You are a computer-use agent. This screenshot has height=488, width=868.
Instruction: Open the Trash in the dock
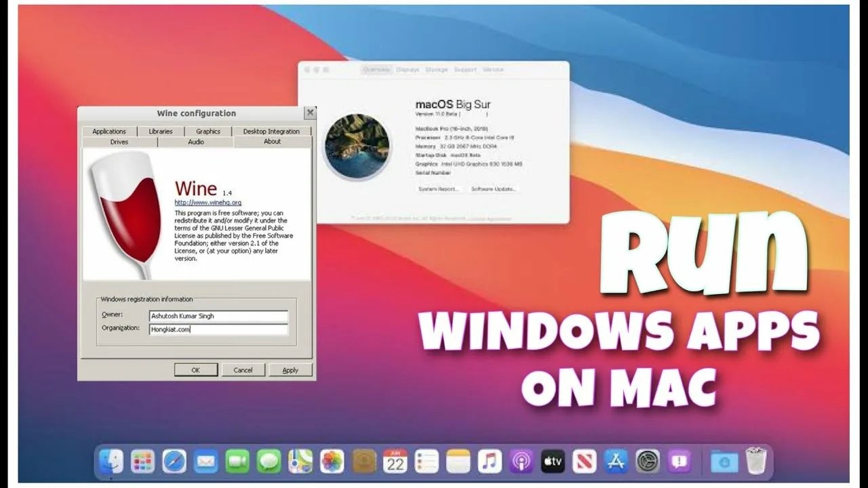[x=755, y=462]
